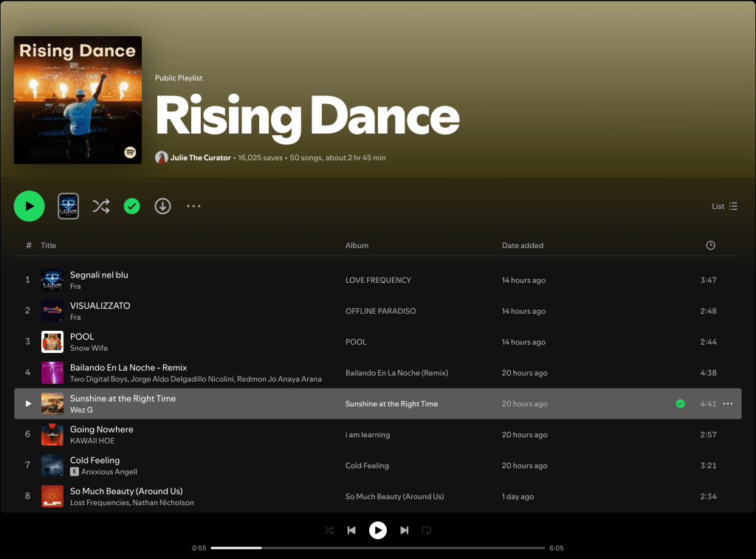The width and height of the screenshot is (756, 559).
Task: Open the artist Fra under Segnali nel blu
Action: pos(75,286)
